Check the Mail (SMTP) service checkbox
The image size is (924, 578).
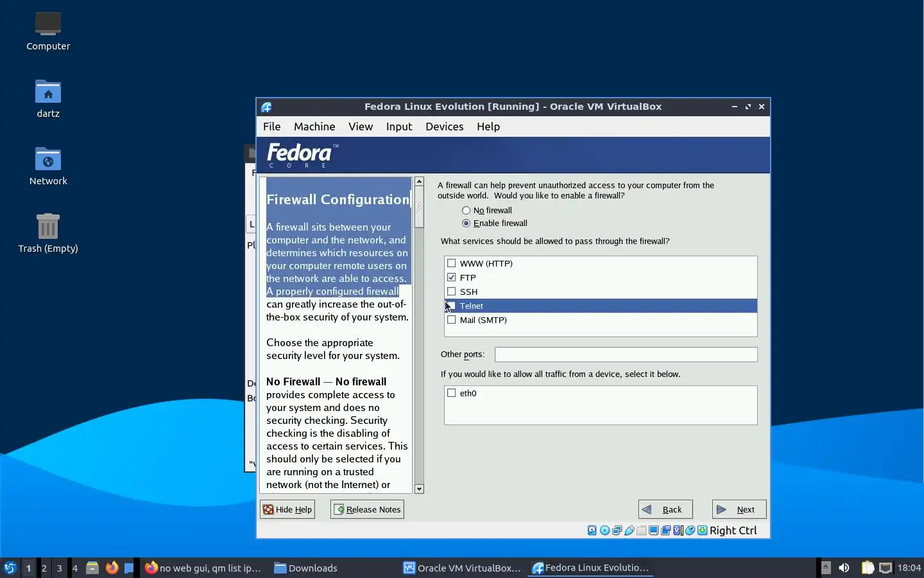click(x=452, y=320)
